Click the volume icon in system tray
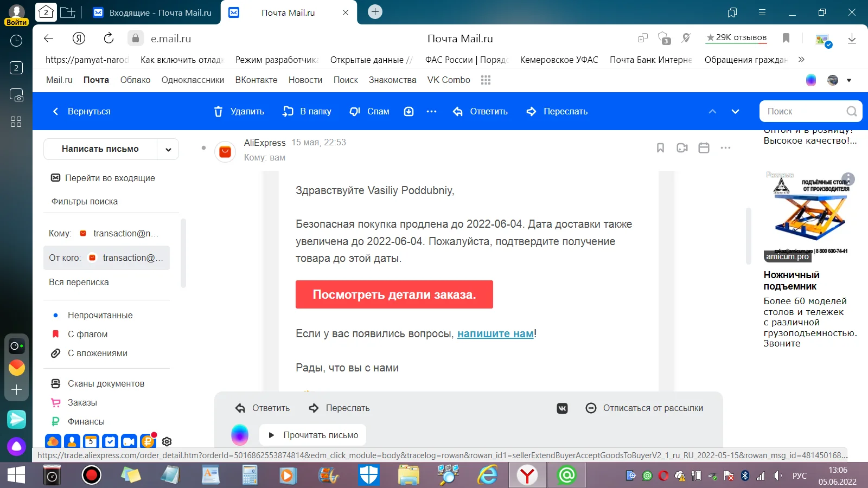868x488 pixels. (777, 476)
